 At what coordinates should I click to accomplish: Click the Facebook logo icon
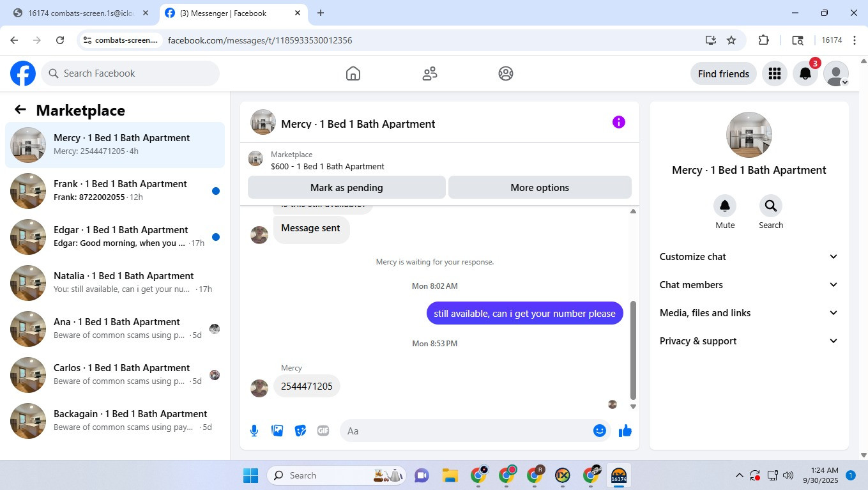[23, 73]
